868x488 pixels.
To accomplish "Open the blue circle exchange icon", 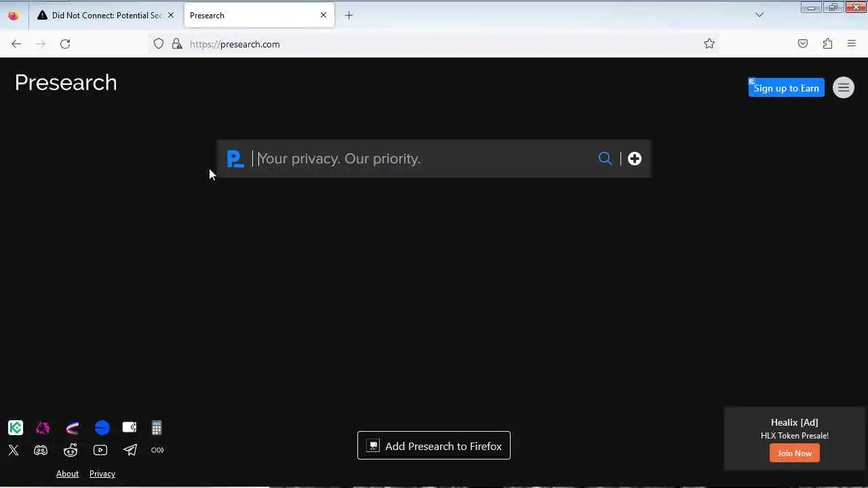I will click(102, 428).
